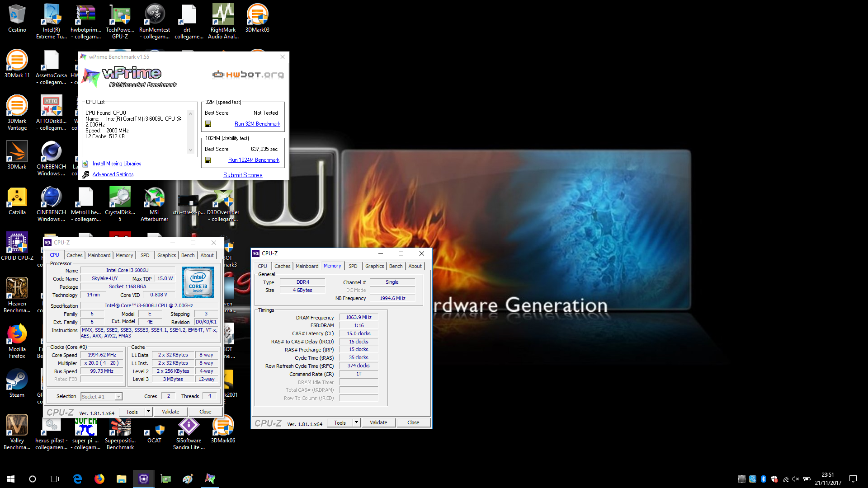Click Submit Scores link in wPrime
This screenshot has height=488, width=868.
click(x=243, y=175)
